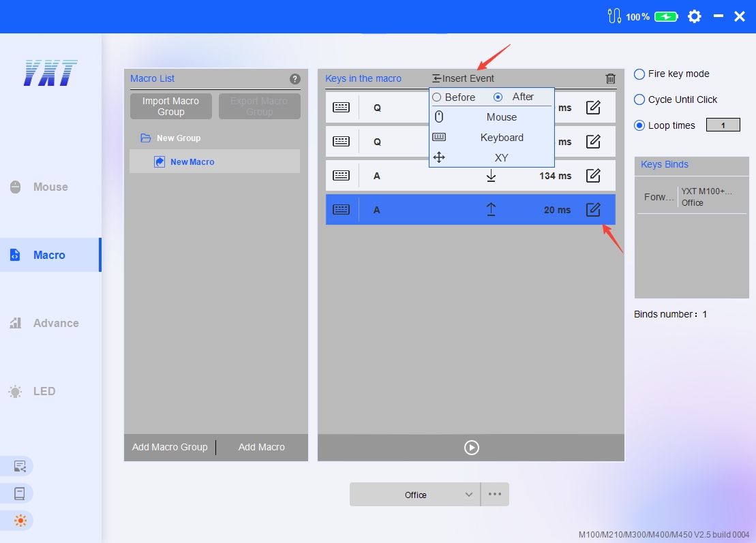756x543 pixels.
Task: Switch to the LED tab
Action: tap(44, 391)
